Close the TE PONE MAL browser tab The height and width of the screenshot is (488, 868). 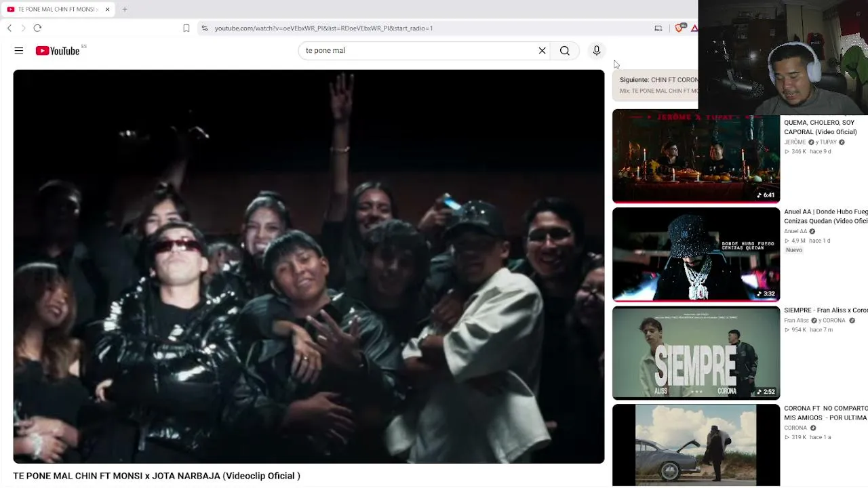point(107,9)
